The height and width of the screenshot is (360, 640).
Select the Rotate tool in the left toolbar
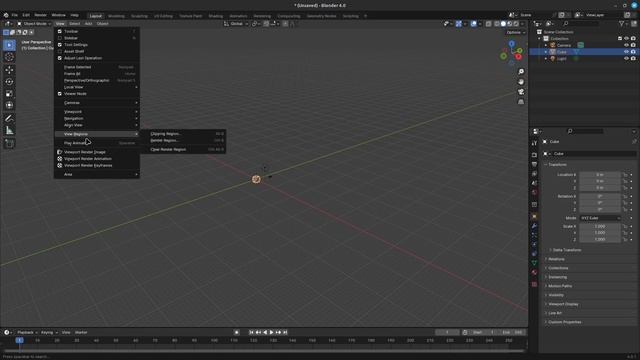tap(9, 82)
